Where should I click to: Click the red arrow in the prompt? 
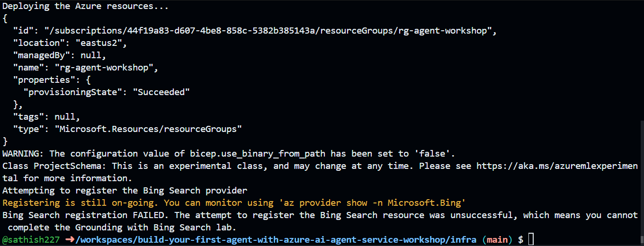pos(69,240)
